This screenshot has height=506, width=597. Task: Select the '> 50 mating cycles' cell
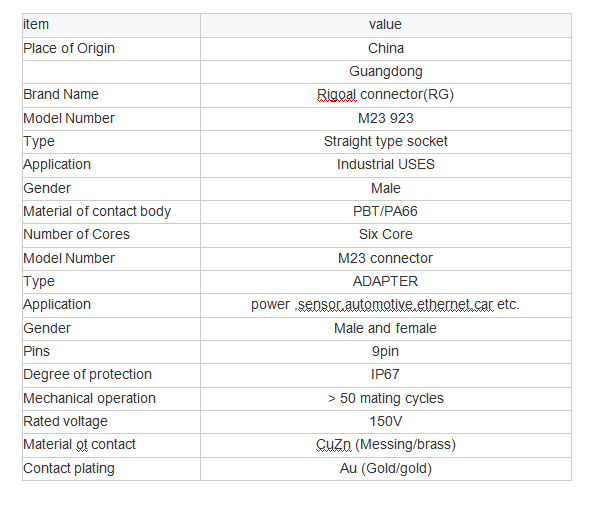coord(386,399)
